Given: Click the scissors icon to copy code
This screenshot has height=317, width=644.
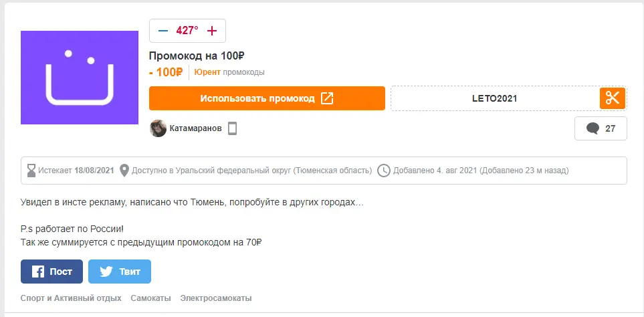Looking at the screenshot, I should coord(612,98).
